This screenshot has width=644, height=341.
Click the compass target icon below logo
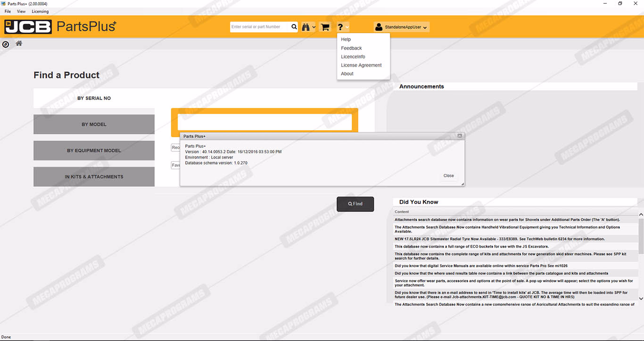point(6,44)
